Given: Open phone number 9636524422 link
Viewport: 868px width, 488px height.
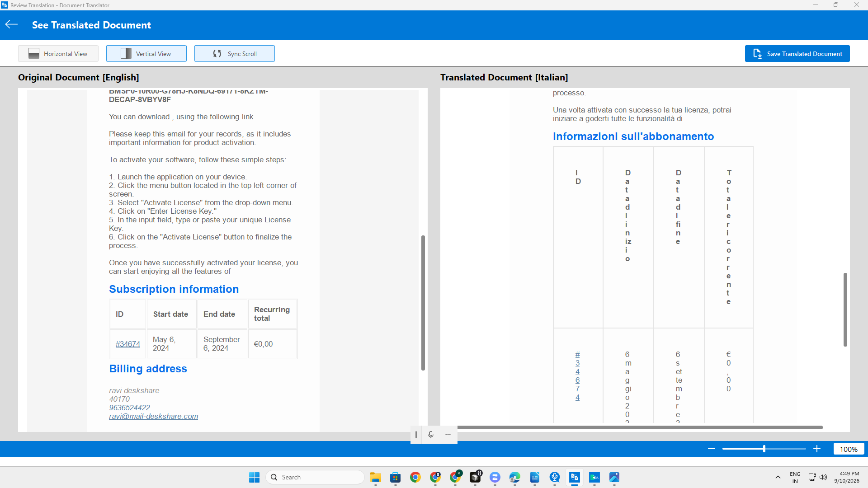Looking at the screenshot, I should (x=129, y=408).
